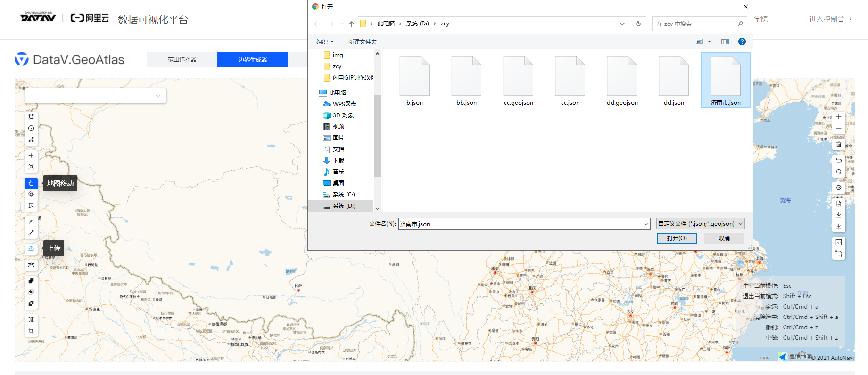Toggle the preview pane in file dialog

pos(725,41)
